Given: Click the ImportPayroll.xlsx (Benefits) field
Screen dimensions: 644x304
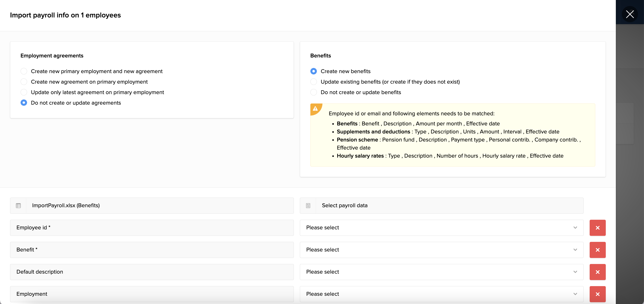Looking at the screenshot, I should [159, 205].
